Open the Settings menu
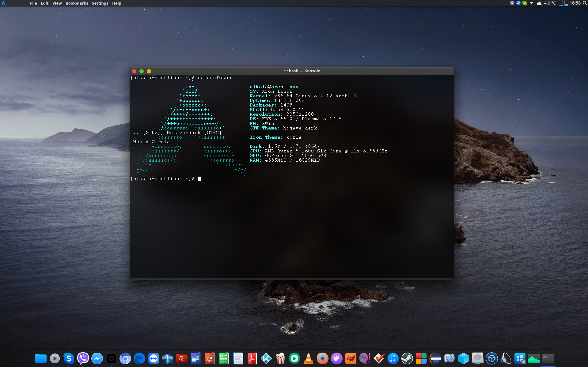This screenshot has height=367, width=588. pos(100,3)
